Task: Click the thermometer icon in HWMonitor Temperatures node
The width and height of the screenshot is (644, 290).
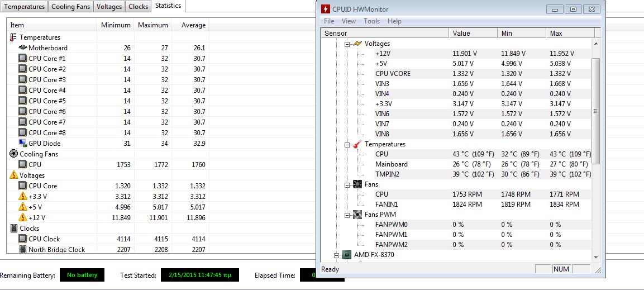Action: (357, 144)
